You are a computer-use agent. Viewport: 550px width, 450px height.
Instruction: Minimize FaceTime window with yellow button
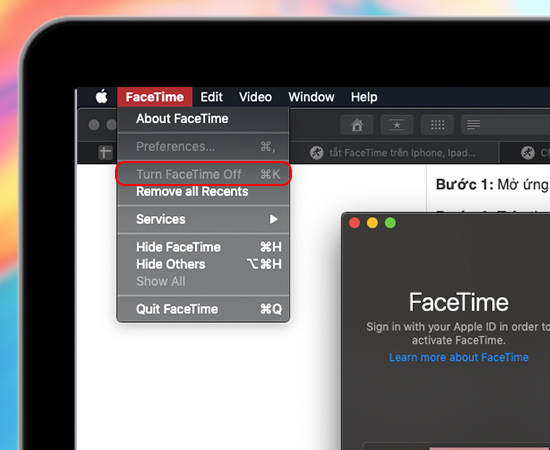click(372, 223)
